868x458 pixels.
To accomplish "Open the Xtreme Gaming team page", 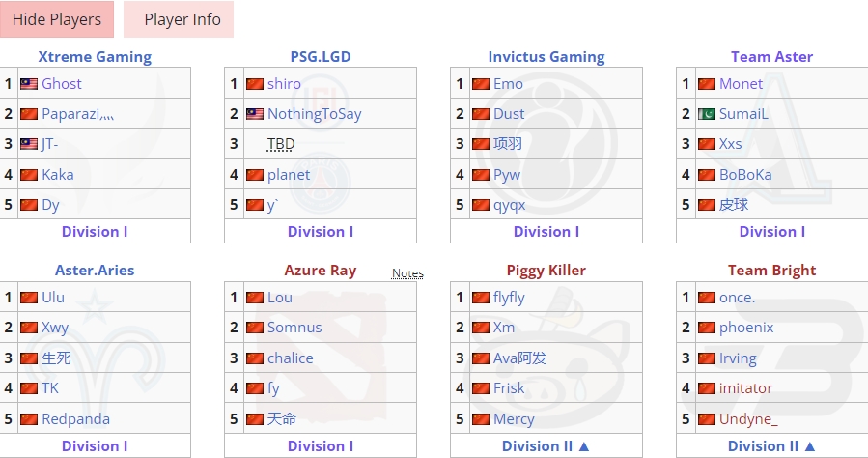I will click(x=95, y=57).
